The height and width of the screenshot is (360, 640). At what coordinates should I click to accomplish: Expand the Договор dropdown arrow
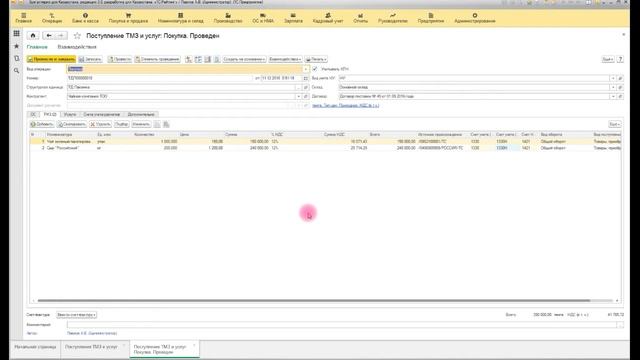[613, 96]
